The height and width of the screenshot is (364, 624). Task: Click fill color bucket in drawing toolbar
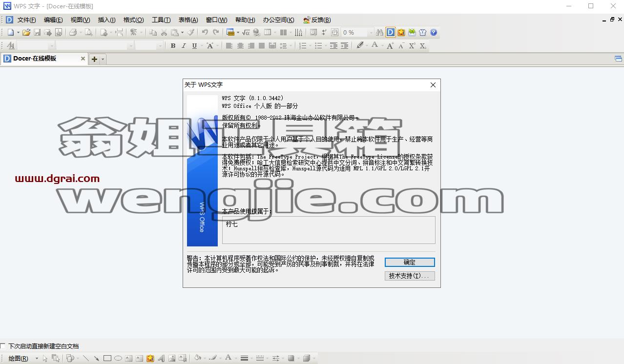(x=197, y=358)
